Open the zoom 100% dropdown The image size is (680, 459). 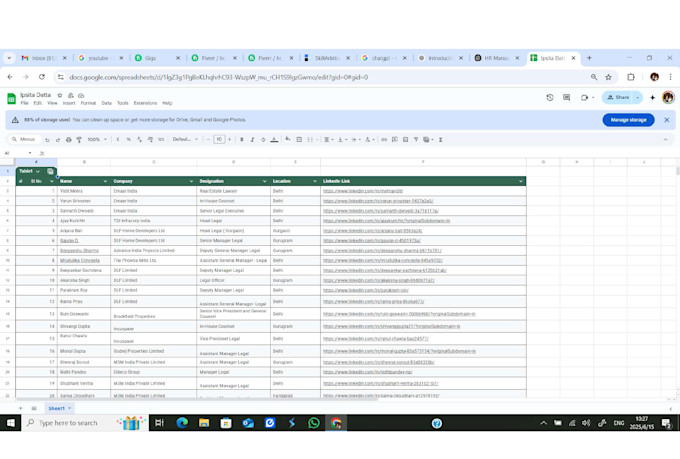[97, 140]
